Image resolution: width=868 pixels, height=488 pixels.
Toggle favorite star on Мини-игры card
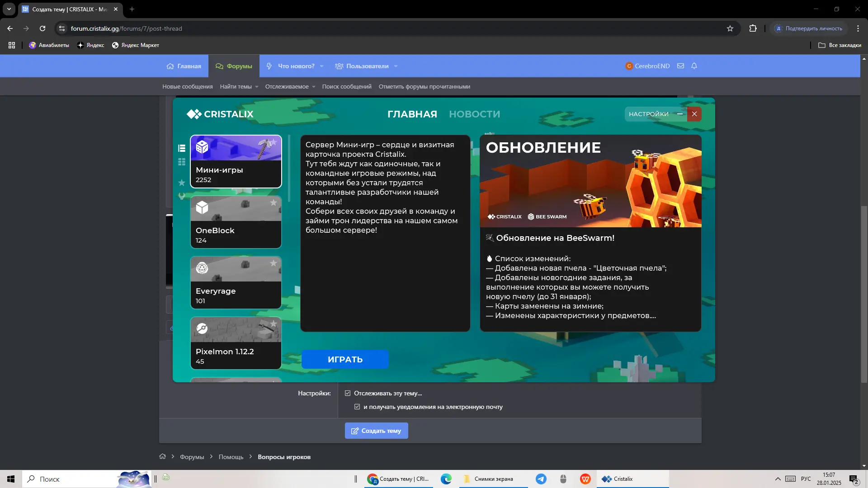273,142
